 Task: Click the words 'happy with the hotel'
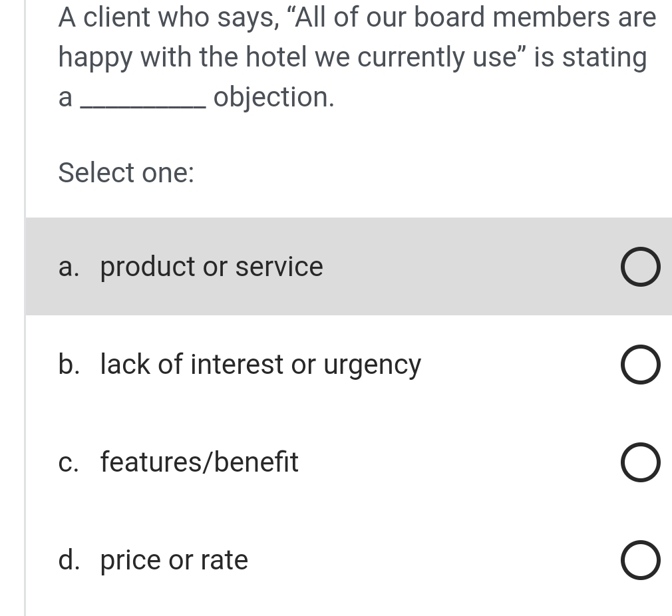click(x=183, y=58)
